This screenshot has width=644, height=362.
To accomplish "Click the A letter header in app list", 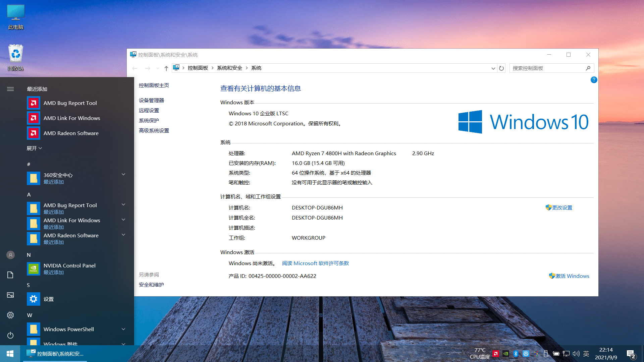I will point(29,195).
